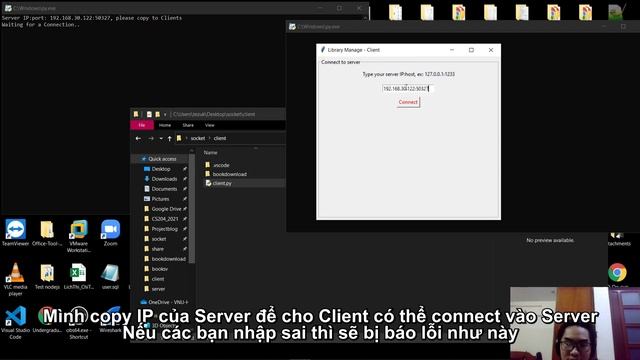
Task: Open TeamViewer desktop icon
Action: coord(16,233)
